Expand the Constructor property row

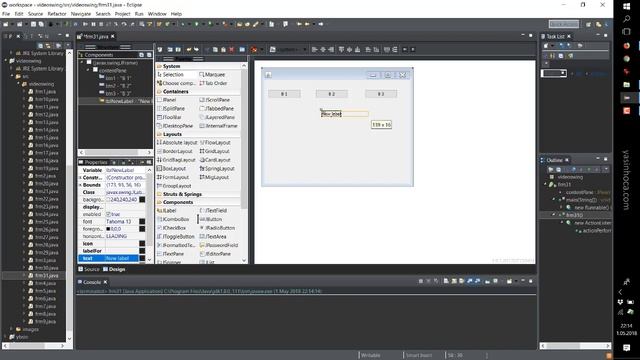(80, 178)
